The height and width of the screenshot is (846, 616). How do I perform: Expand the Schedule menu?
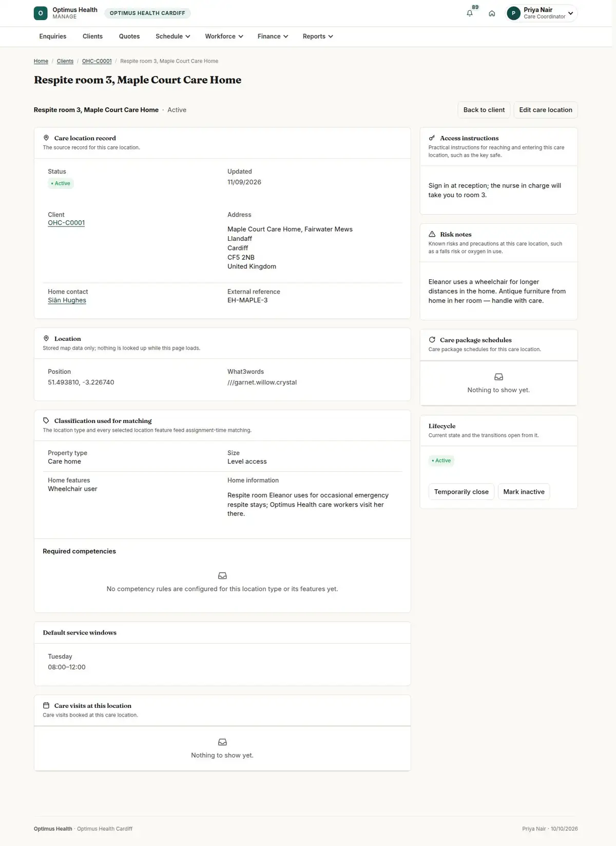(173, 36)
